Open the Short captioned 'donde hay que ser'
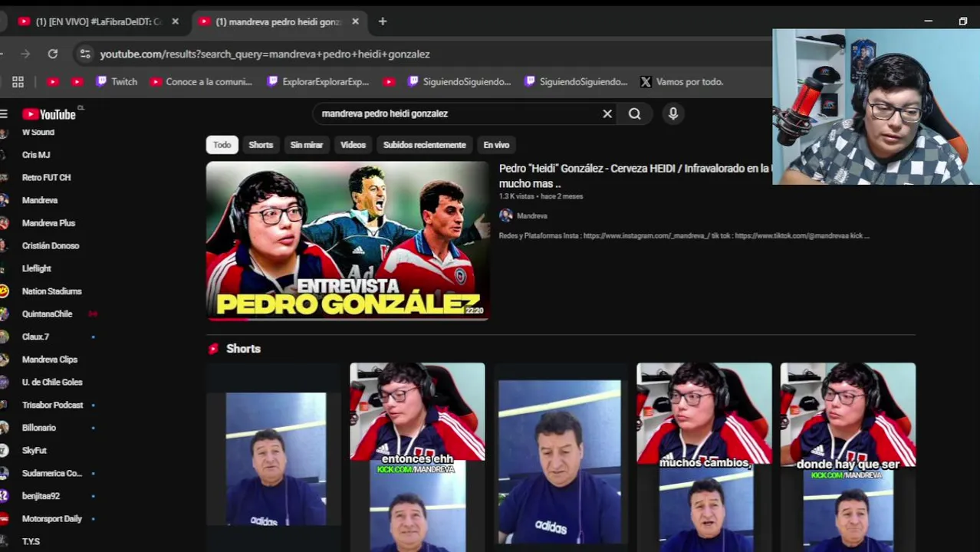The width and height of the screenshot is (980, 552). click(847, 457)
